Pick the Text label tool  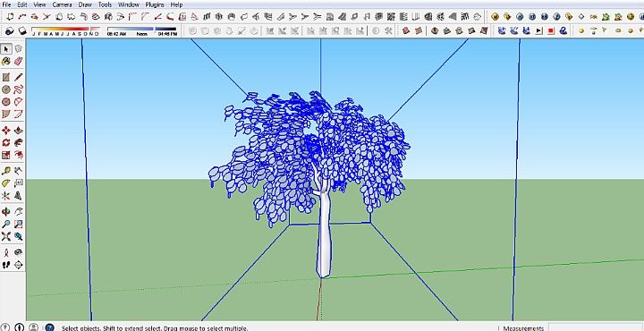pos(18,183)
